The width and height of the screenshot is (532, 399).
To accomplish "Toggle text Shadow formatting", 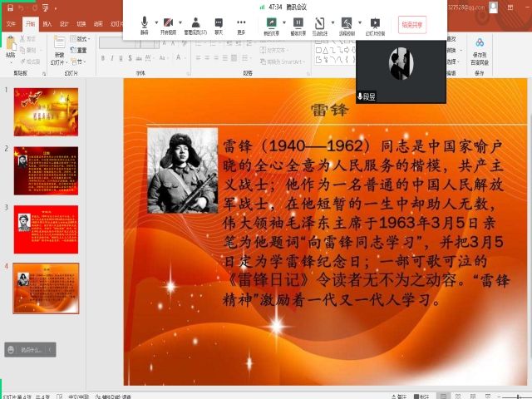I will pyautogui.click(x=130, y=58).
